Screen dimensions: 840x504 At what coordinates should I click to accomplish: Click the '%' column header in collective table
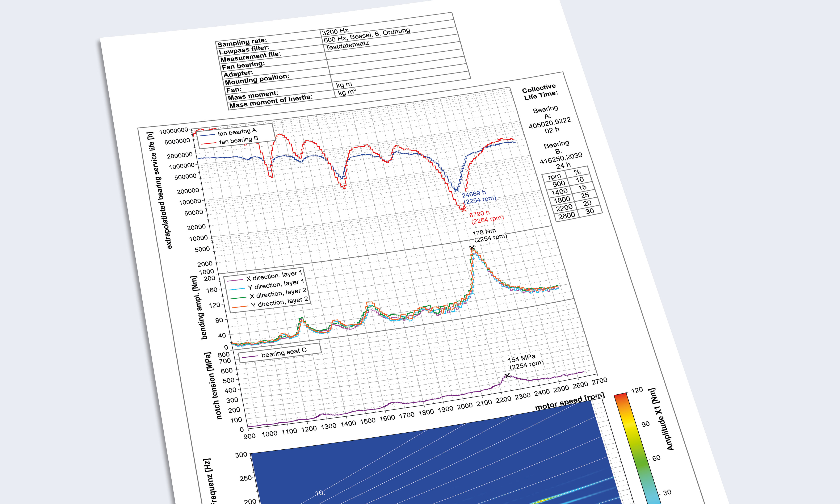(577, 172)
